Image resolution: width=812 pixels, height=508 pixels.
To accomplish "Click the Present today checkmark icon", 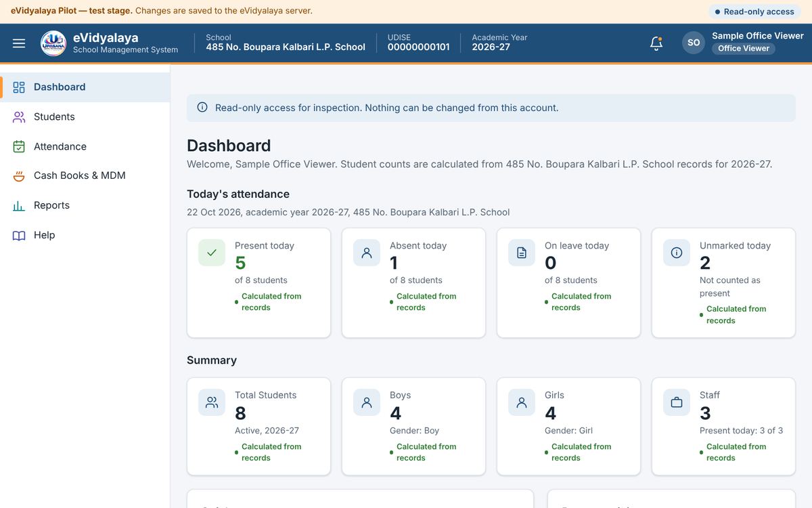I will click(212, 252).
